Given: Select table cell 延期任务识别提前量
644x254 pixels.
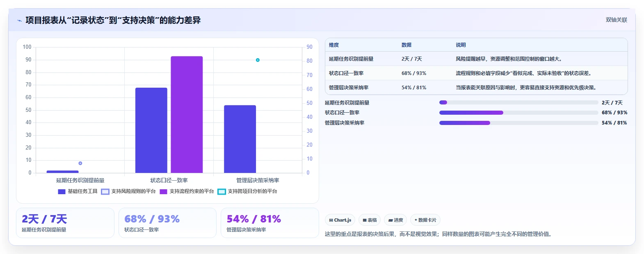Looking at the screenshot, I should click(x=351, y=59).
